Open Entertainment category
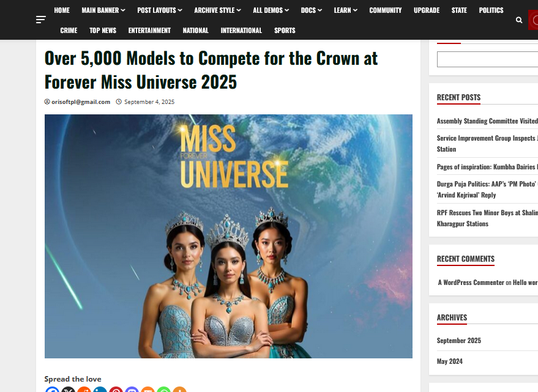538x392 pixels. point(149,31)
